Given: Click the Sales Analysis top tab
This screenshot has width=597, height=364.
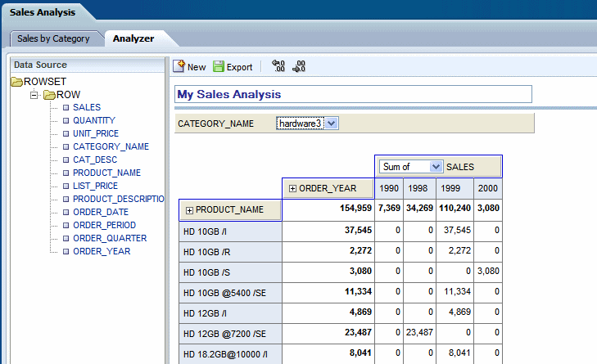Looking at the screenshot, I should coord(42,12).
